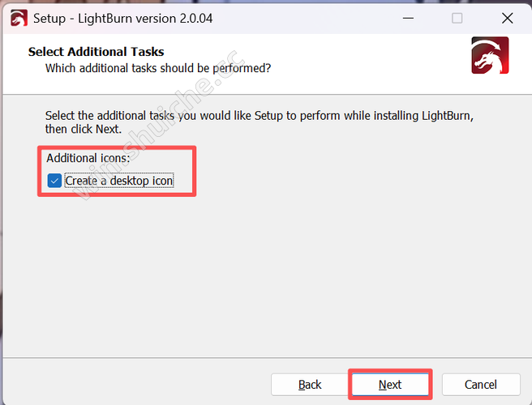
Task: Click the "Create a desktop icon" label text
Action: click(119, 181)
